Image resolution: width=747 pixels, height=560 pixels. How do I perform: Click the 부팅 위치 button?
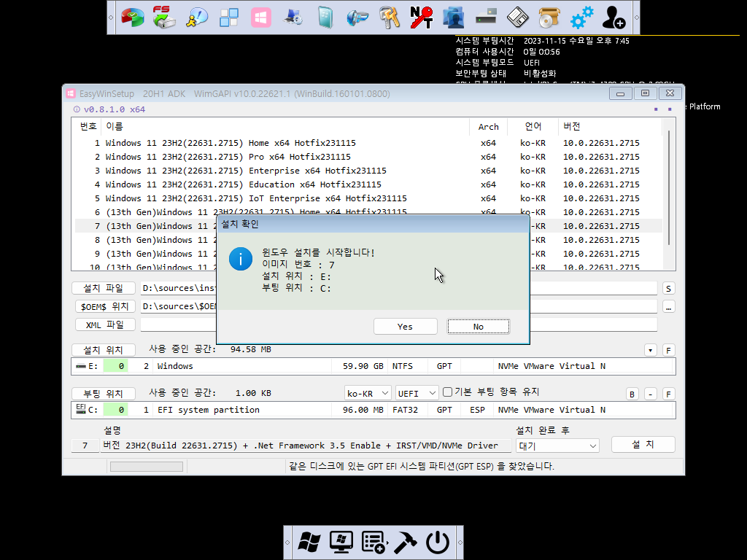tap(104, 394)
